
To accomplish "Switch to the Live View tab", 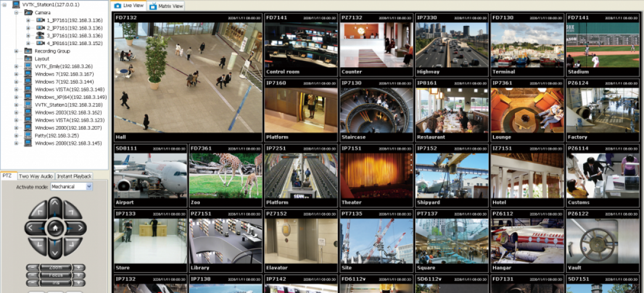I will 128,6.
